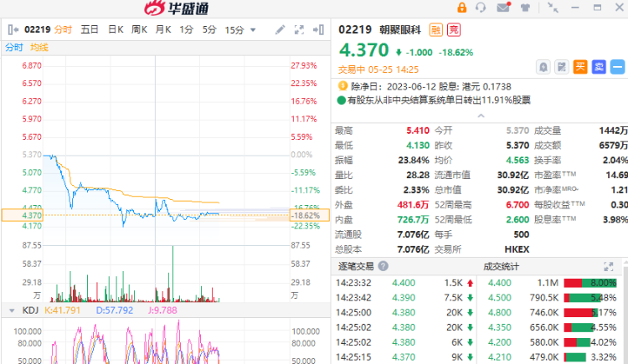
Task: Click the ex-dividend date notice
Action: click(x=431, y=86)
